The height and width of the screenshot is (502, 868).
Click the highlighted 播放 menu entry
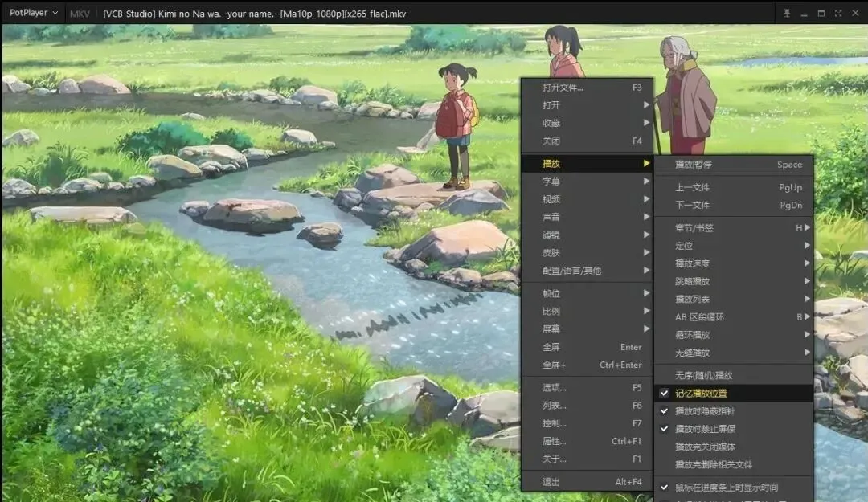pyautogui.click(x=588, y=163)
